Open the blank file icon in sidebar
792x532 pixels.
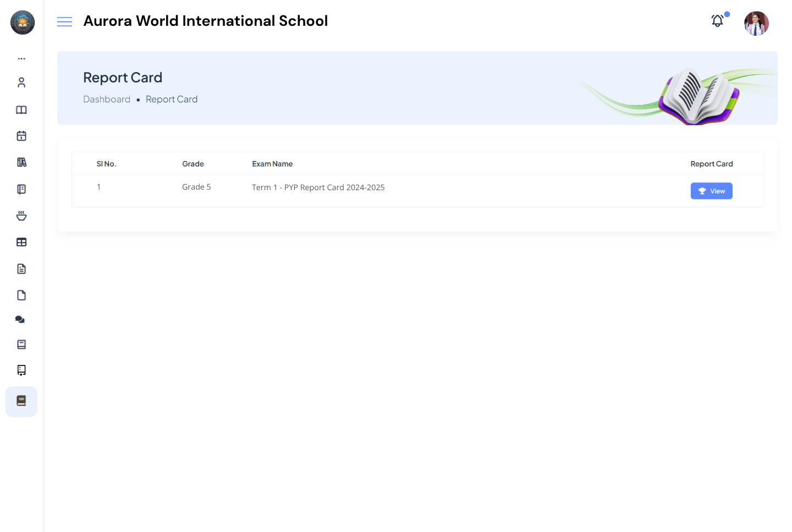(21, 295)
